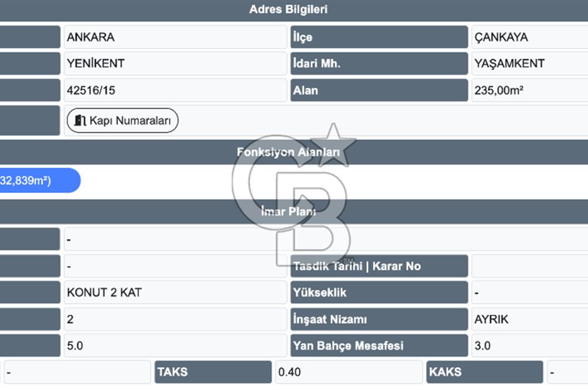Viewport: 588px width, 390px height.
Task: Click the KAKS label cell
Action: [485, 372]
